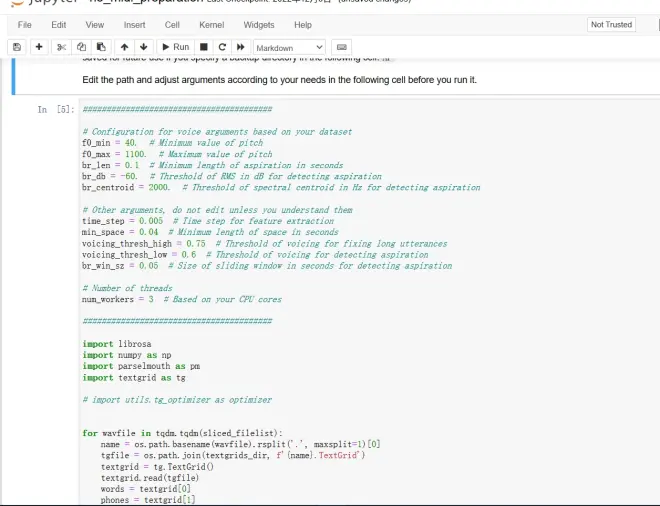Click the 'textgrid.read(tgfile)' line
Image resolution: width=660 pixels, height=506 pixels.
point(150,477)
